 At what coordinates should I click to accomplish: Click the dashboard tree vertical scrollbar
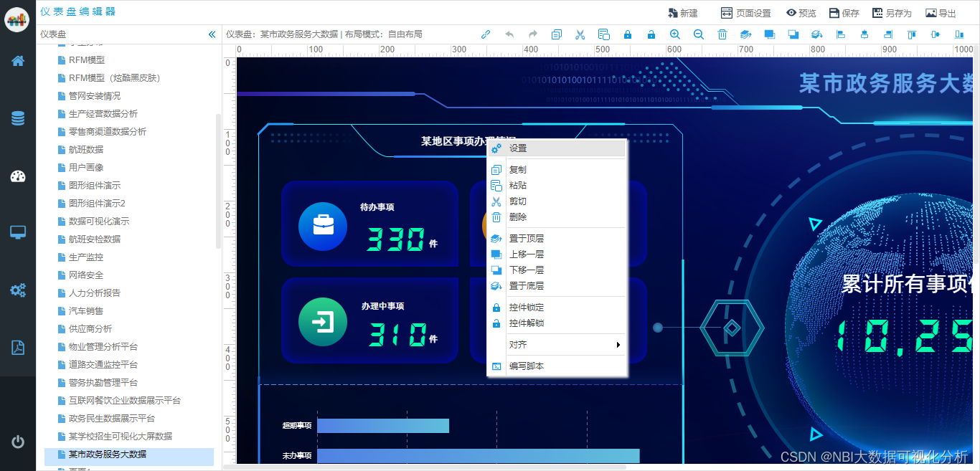point(218,181)
